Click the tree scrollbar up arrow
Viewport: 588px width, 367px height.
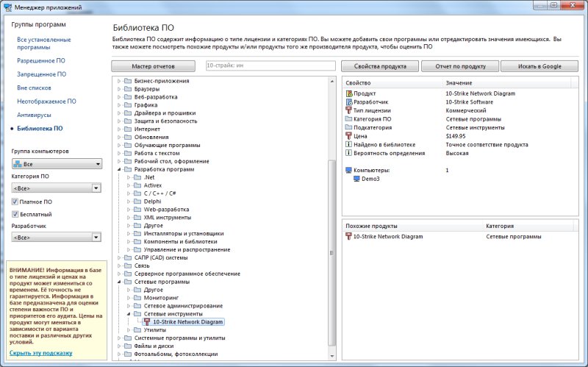pos(332,81)
